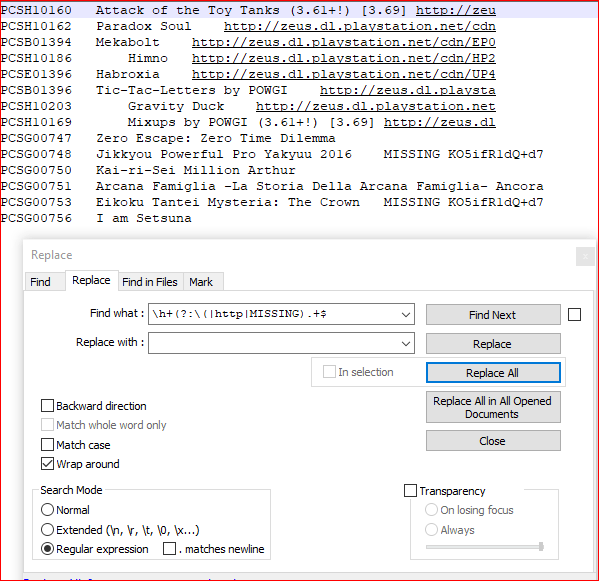Open the Attack of the Toy Tanks link
This screenshot has height=581, width=599.
[456, 10]
